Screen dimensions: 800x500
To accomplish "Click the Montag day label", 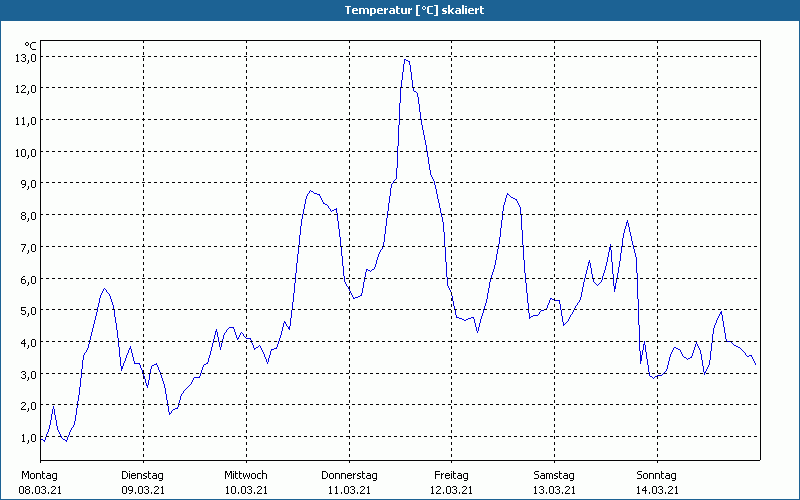I will 39,476.
